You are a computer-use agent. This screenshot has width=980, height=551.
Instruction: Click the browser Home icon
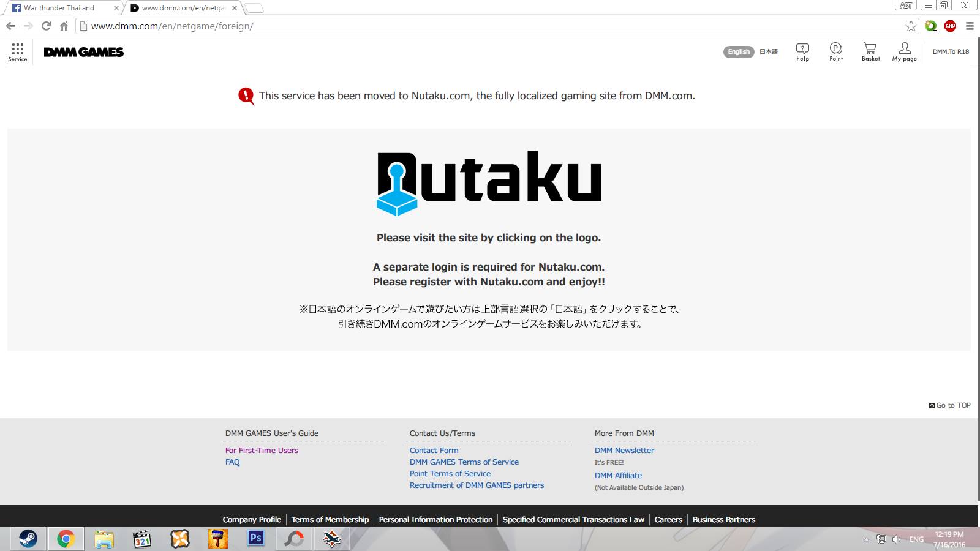click(x=64, y=26)
